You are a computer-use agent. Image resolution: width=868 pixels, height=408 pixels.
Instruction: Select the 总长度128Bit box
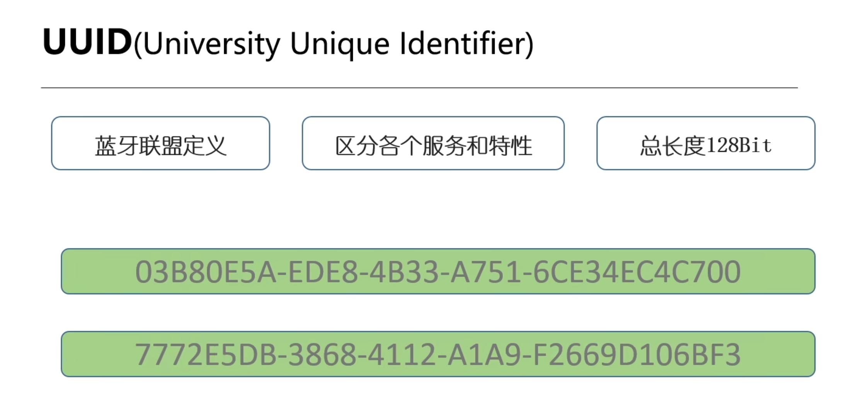click(x=706, y=143)
